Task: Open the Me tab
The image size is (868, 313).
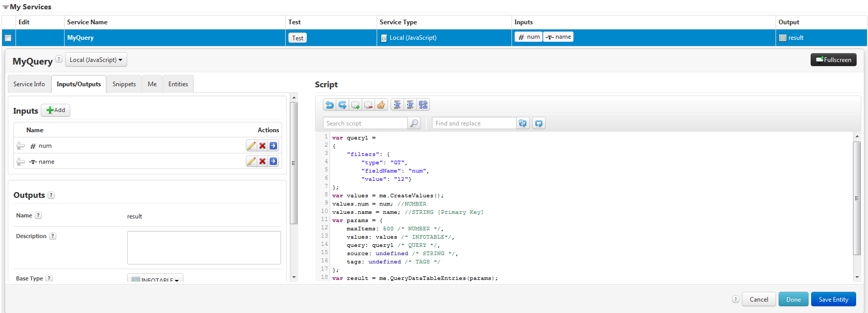Action: (x=152, y=84)
